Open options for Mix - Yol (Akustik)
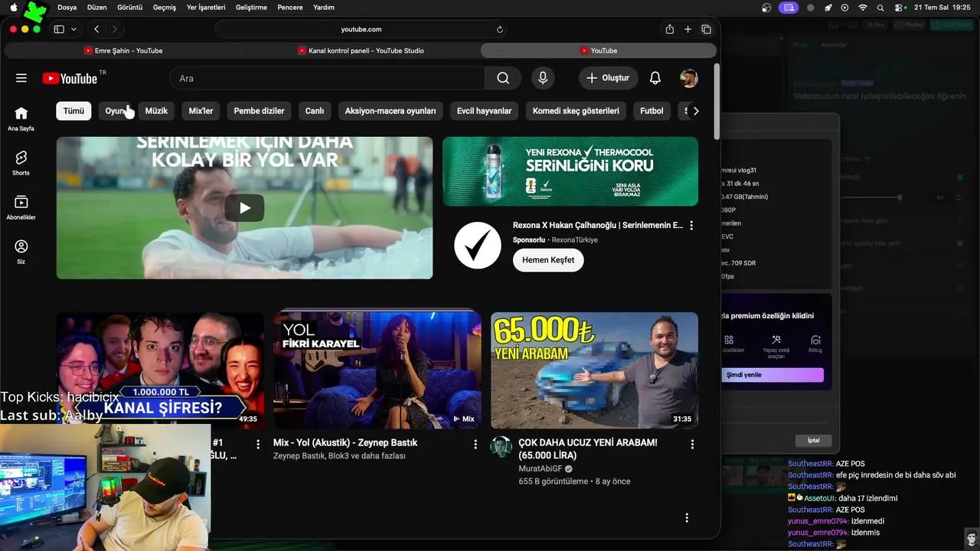Screen dimensions: 980x551 [475, 444]
